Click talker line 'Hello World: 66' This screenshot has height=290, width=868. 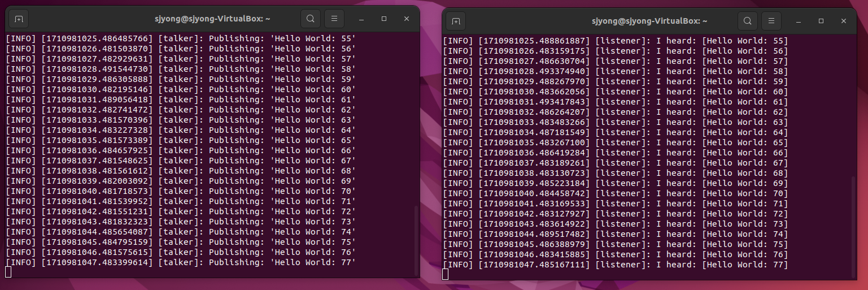click(x=180, y=150)
